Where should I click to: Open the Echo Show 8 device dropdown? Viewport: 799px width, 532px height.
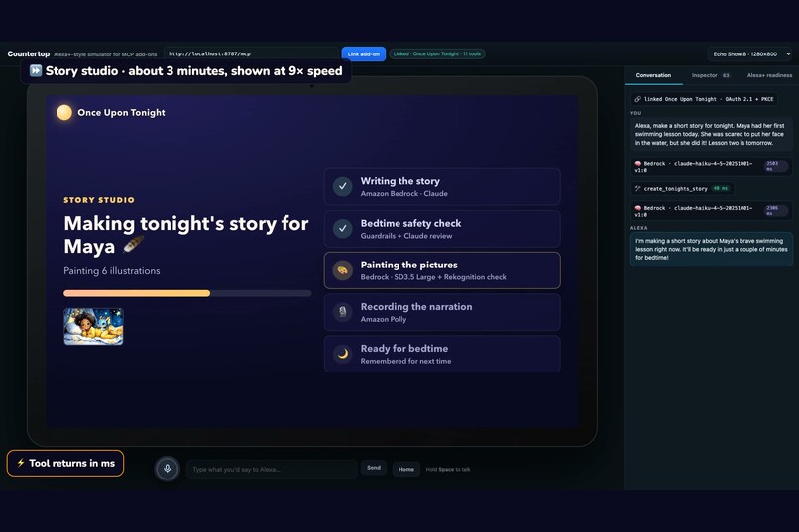[x=750, y=53]
